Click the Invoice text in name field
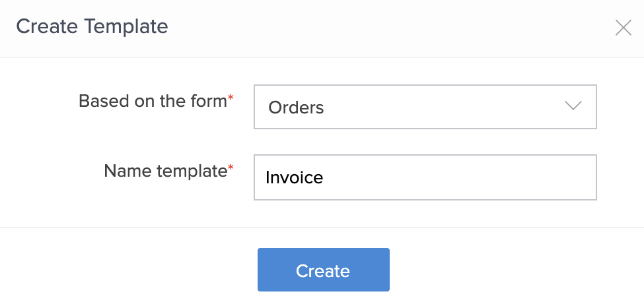The height and width of the screenshot is (306, 644). [294, 177]
